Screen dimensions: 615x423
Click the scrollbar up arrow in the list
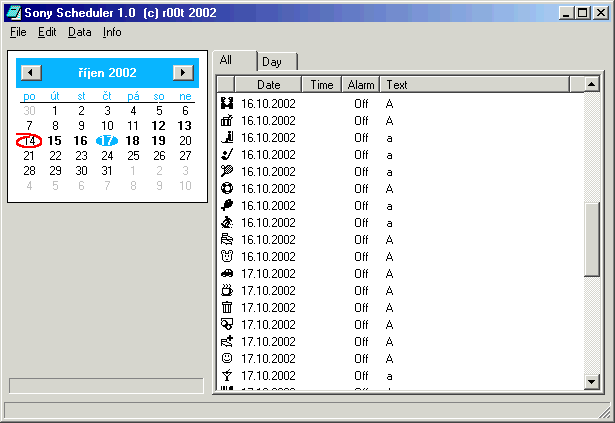(x=591, y=84)
